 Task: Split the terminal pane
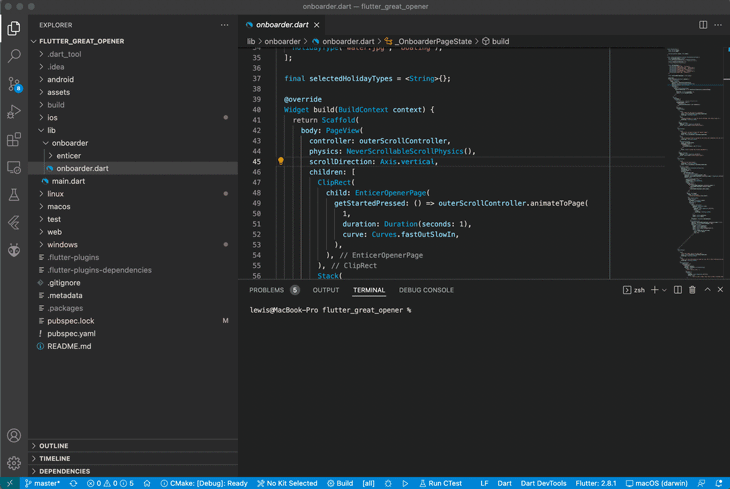[x=678, y=290]
